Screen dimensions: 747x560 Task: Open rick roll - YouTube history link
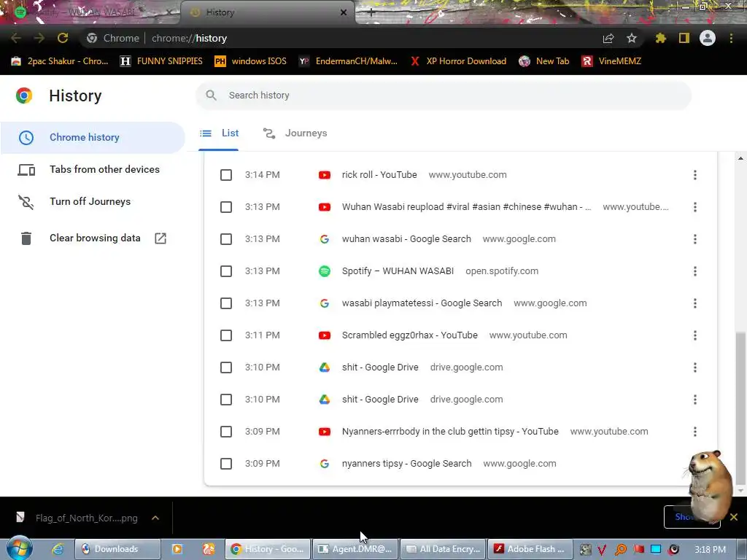pos(379,175)
